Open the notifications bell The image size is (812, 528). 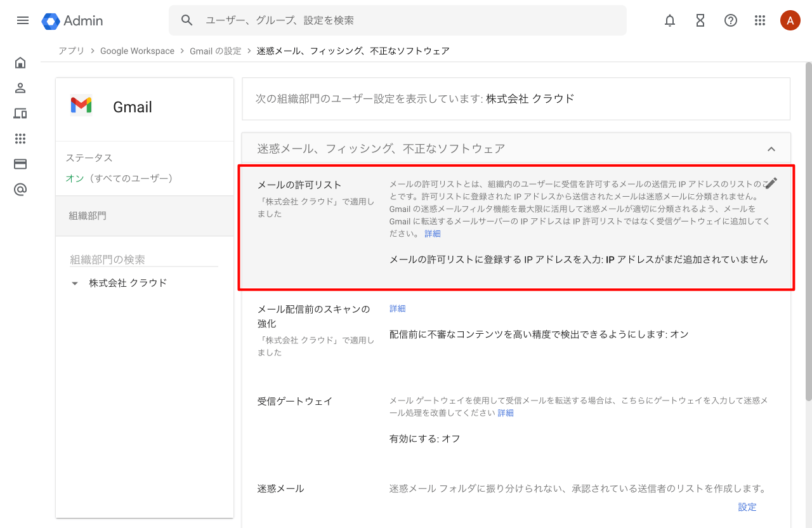click(670, 20)
